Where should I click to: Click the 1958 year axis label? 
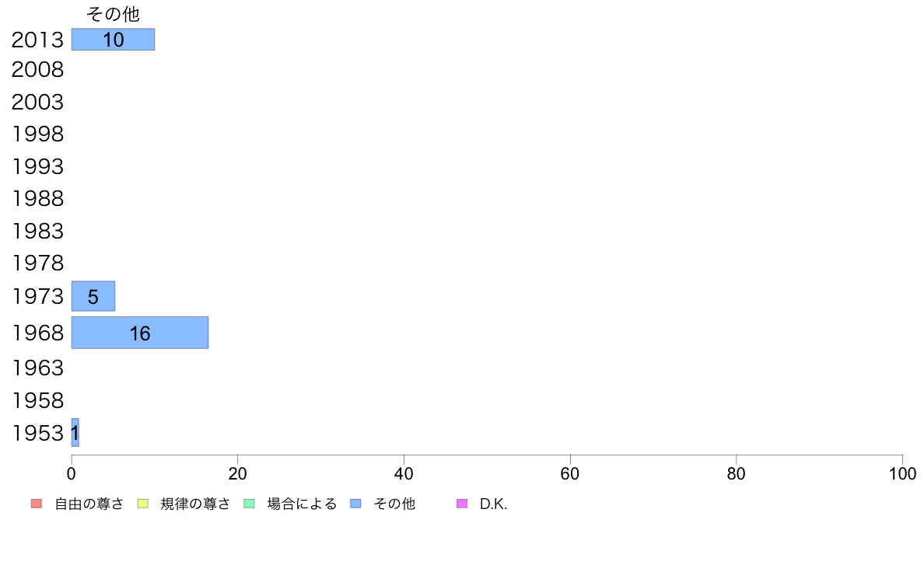37,401
